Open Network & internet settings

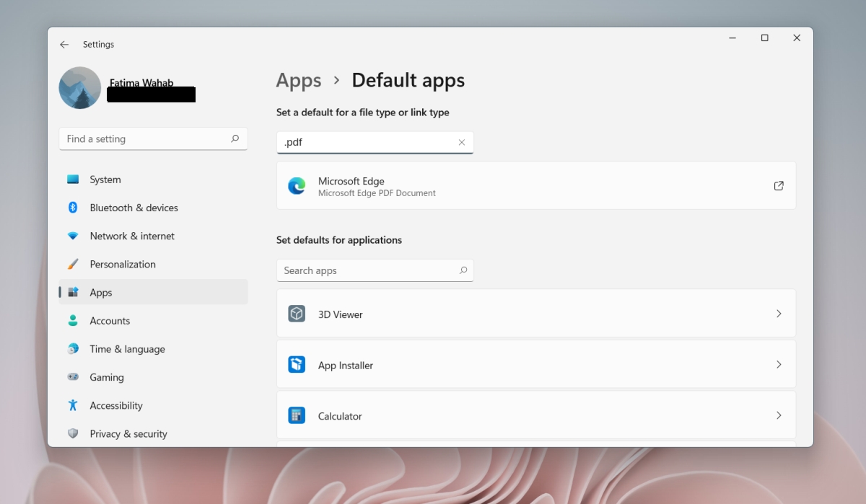tap(153, 236)
